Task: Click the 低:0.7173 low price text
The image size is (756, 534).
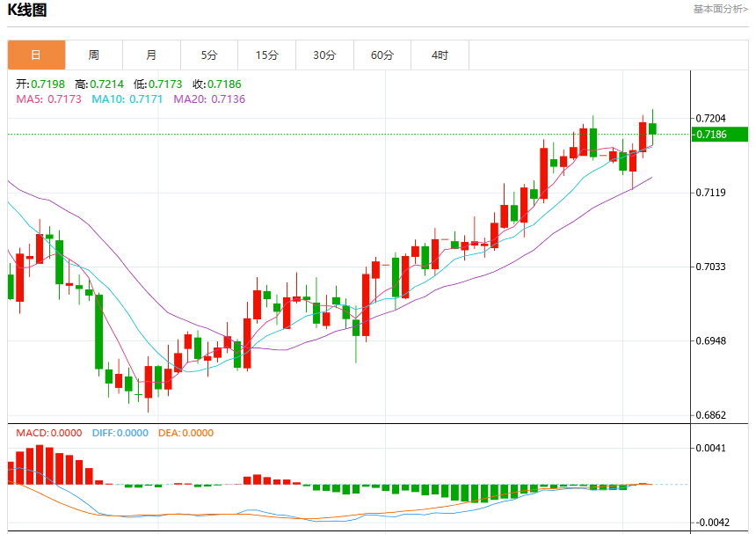Action: tap(157, 84)
